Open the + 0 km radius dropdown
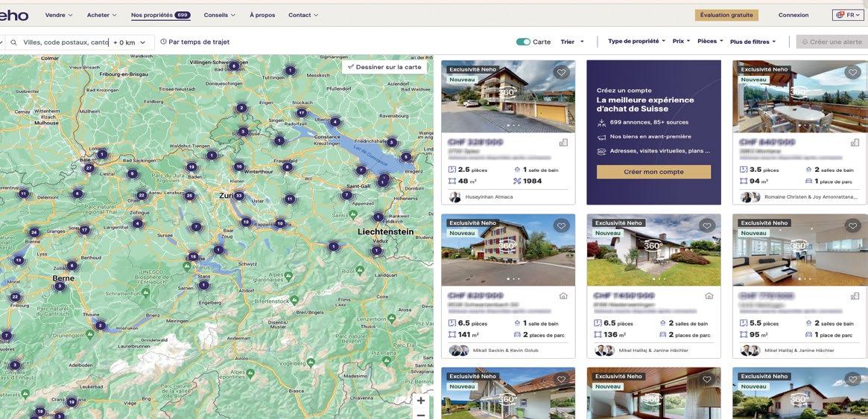The width and height of the screenshot is (868, 419). point(130,42)
